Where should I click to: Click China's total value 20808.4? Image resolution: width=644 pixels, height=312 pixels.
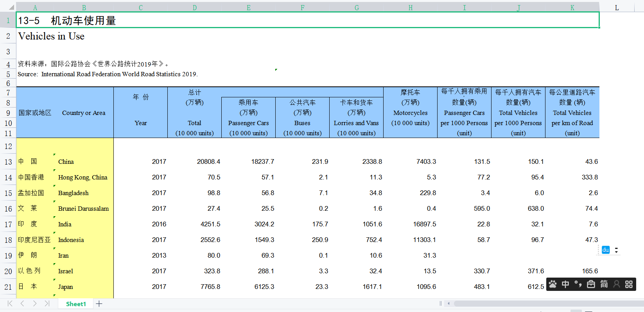click(x=208, y=161)
